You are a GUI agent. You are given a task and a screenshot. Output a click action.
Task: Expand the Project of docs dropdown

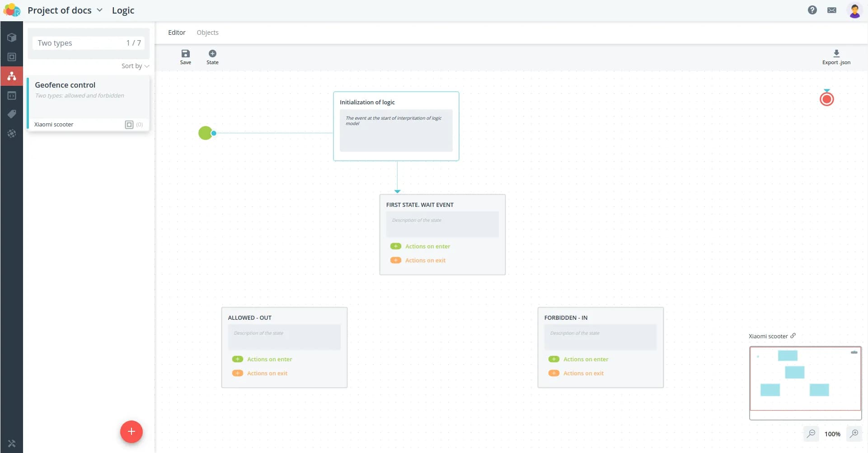click(99, 10)
